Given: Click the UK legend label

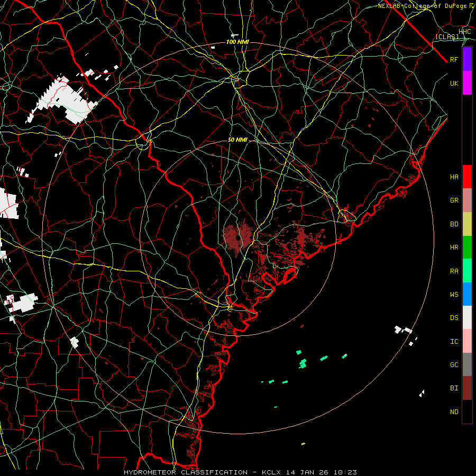Looking at the screenshot, I should point(454,83).
